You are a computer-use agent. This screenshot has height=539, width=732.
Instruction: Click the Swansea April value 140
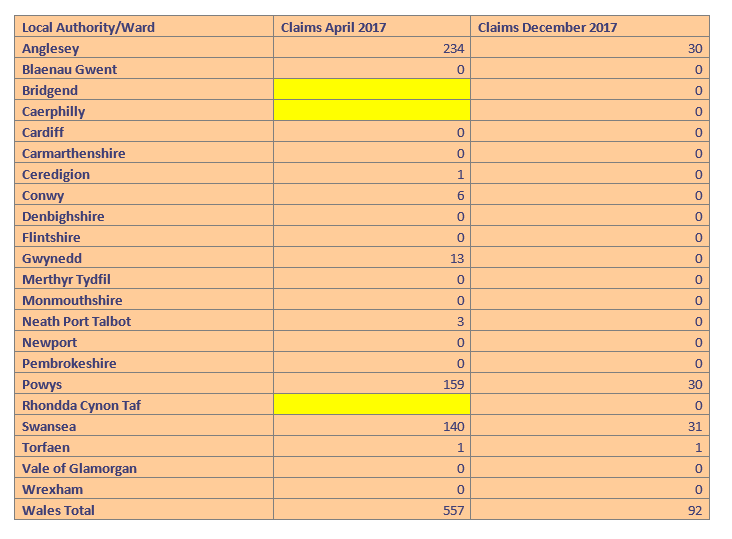coord(453,426)
